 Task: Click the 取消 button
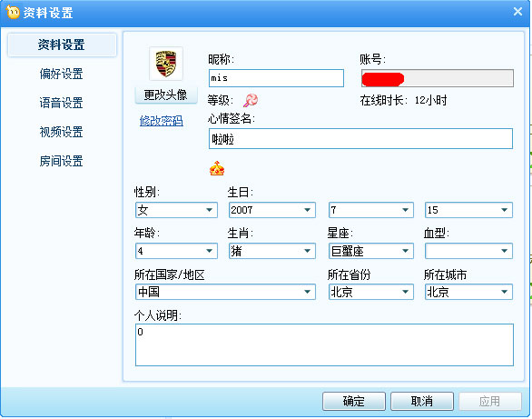(422, 402)
